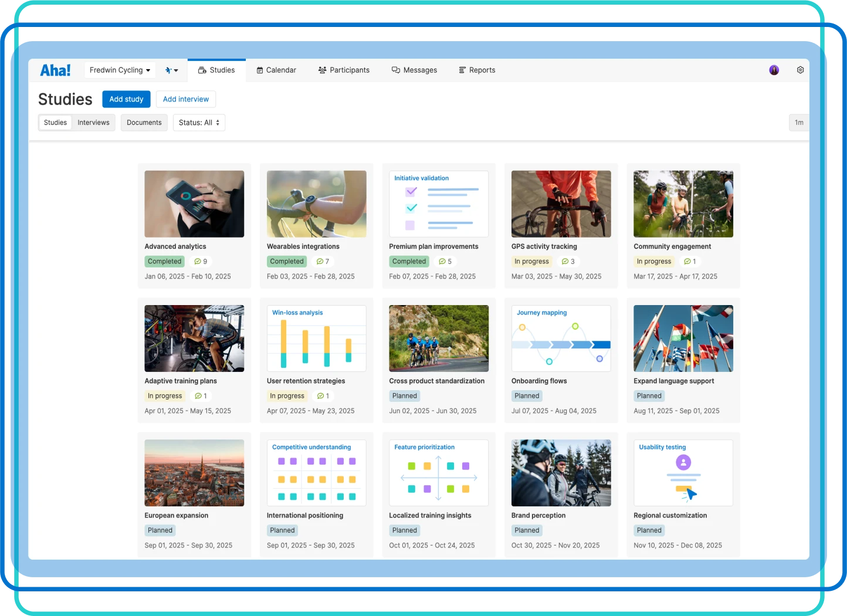Viewport: 847px width, 616px height.
Task: Click the European expansion thumbnail
Action: pos(194,473)
